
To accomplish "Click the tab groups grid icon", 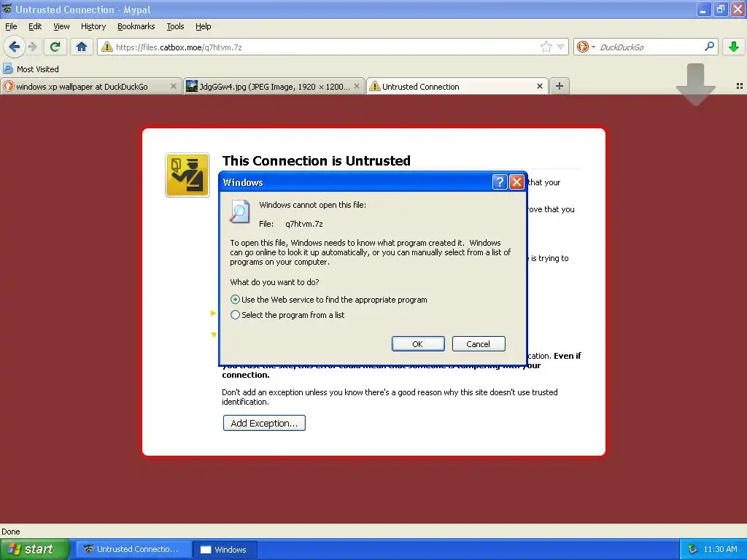I will pos(740,86).
